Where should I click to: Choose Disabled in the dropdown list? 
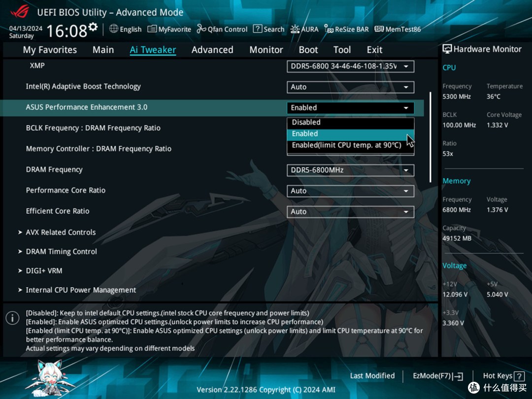(351, 123)
